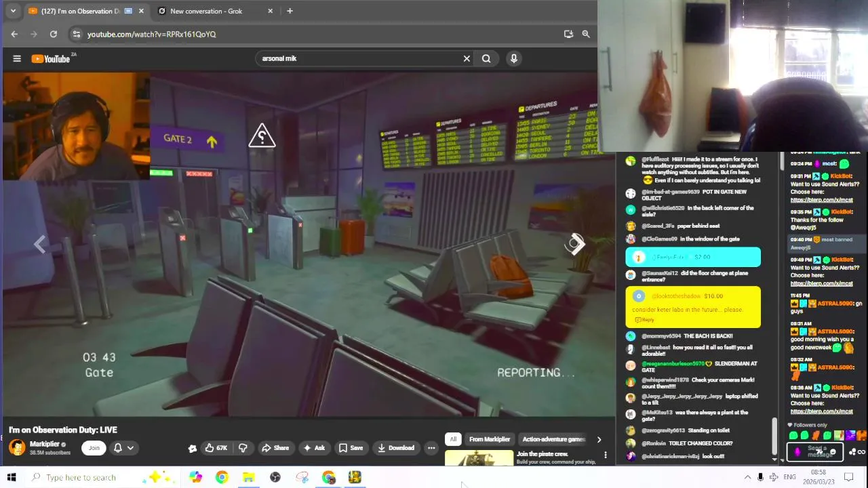Go to the YouTube home logo

click(x=50, y=59)
